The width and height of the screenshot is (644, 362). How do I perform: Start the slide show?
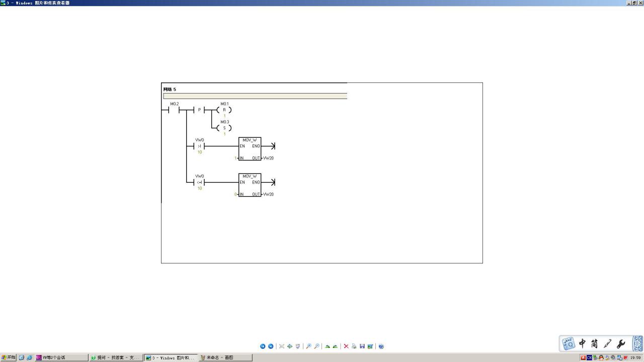298,346
